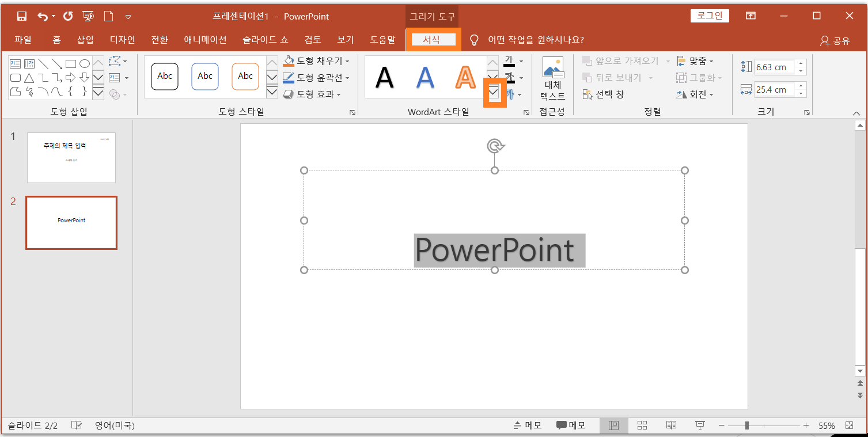The image size is (868, 437).
Task: Select the horizontal text box shape
Action: click(15, 63)
